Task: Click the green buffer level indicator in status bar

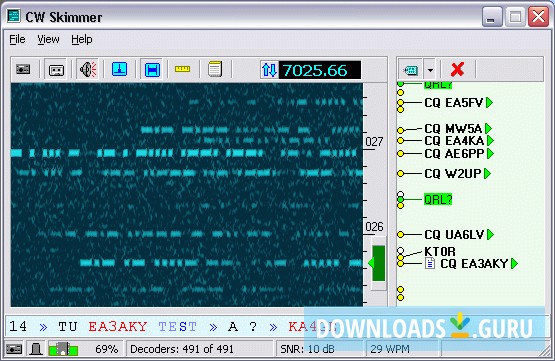Action: click(x=63, y=349)
